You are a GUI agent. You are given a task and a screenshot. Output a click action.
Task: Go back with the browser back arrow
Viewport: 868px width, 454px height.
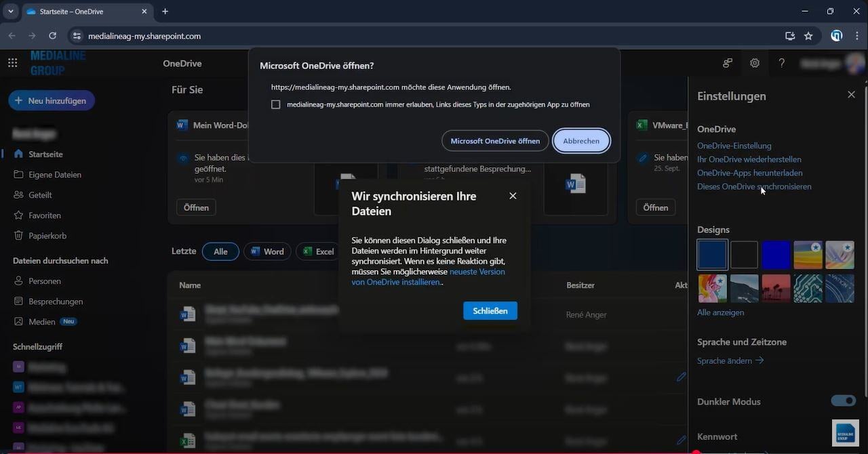[x=12, y=36]
